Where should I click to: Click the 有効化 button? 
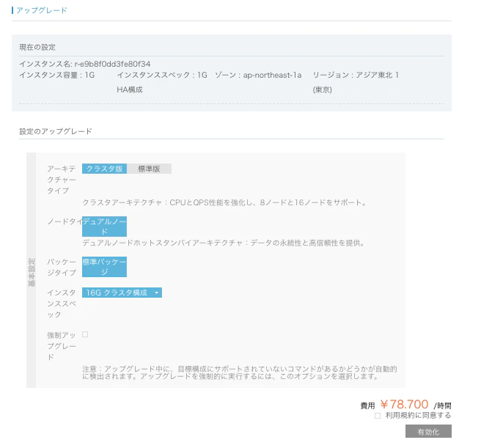428,431
